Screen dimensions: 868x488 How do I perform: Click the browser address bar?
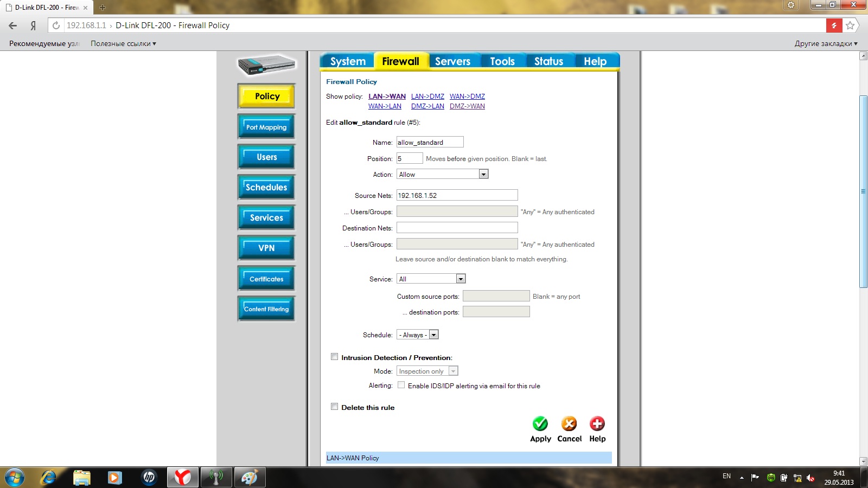(437, 25)
